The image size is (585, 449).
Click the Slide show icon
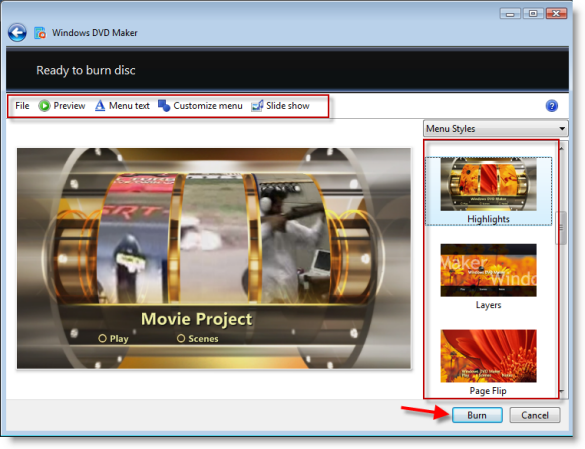(257, 106)
